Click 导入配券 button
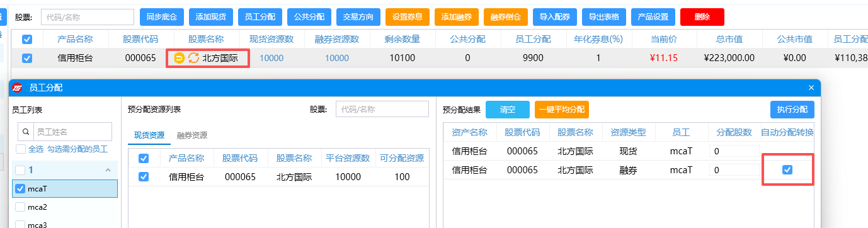This screenshot has width=868, height=228. tap(555, 17)
